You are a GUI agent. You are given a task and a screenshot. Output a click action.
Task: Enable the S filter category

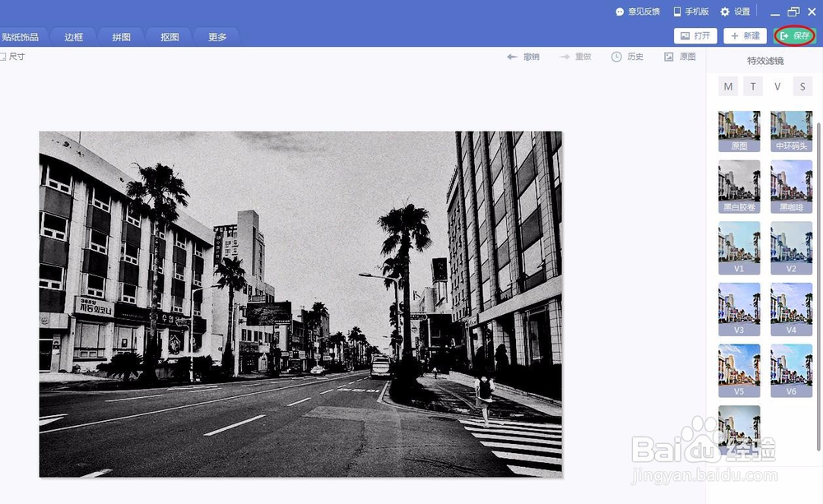(802, 86)
